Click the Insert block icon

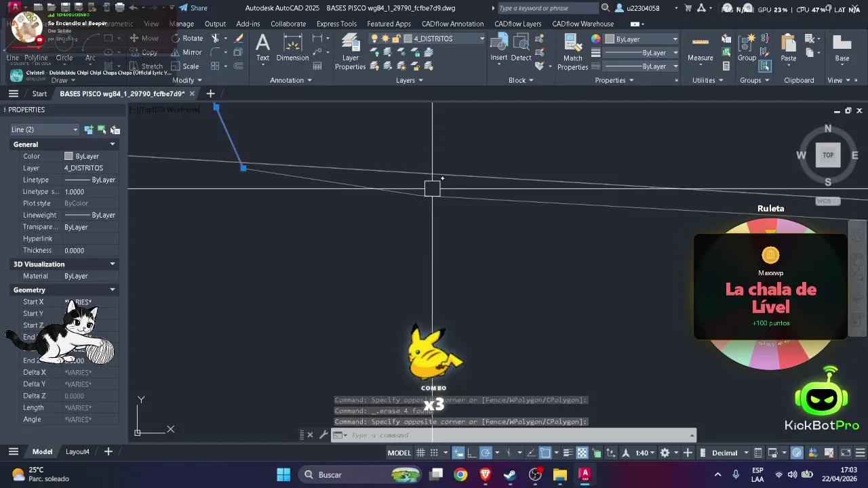(x=499, y=47)
